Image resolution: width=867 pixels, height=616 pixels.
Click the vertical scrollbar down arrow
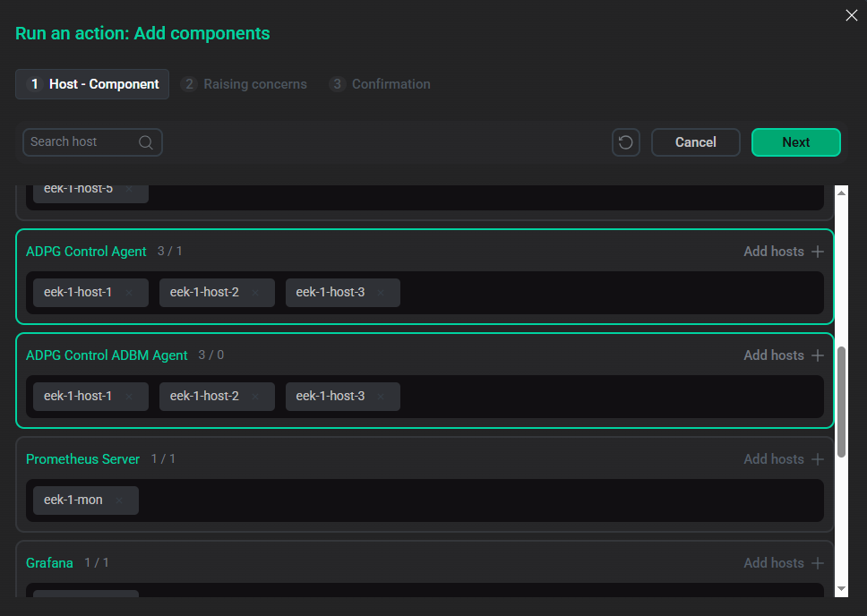pyautogui.click(x=840, y=589)
